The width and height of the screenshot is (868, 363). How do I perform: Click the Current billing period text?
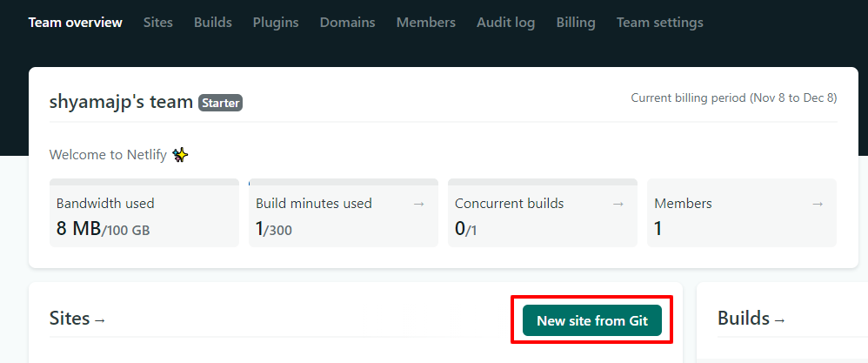[733, 98]
